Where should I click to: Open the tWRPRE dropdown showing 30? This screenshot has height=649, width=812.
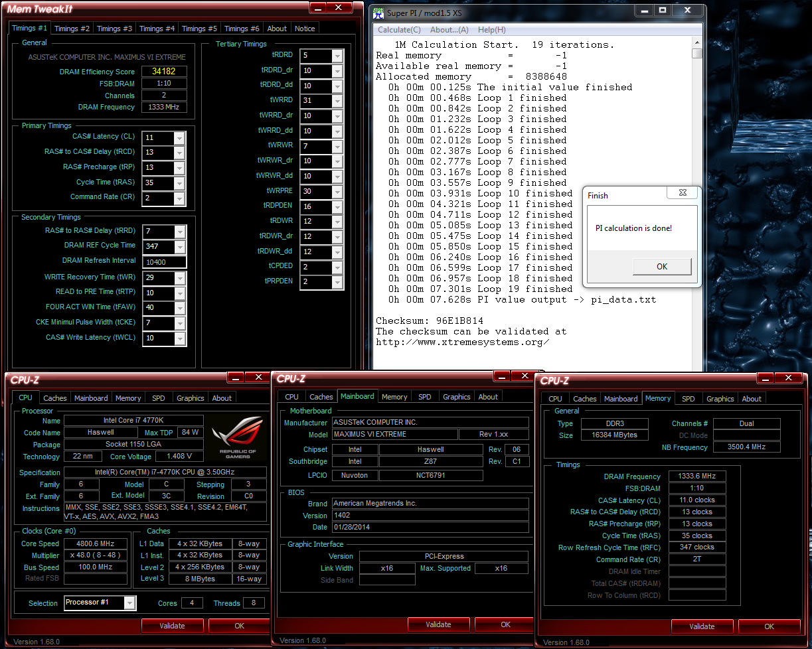[x=337, y=191]
